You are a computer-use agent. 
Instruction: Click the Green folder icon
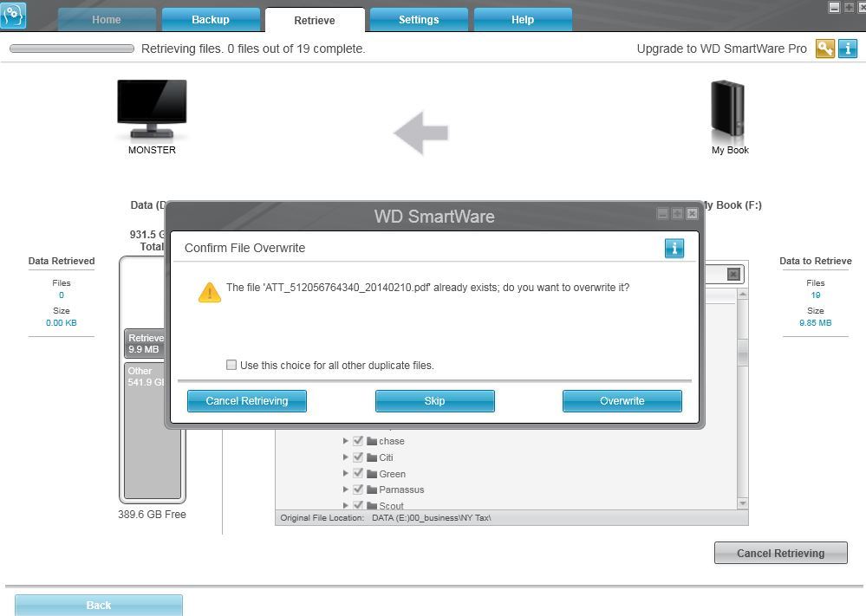click(372, 474)
